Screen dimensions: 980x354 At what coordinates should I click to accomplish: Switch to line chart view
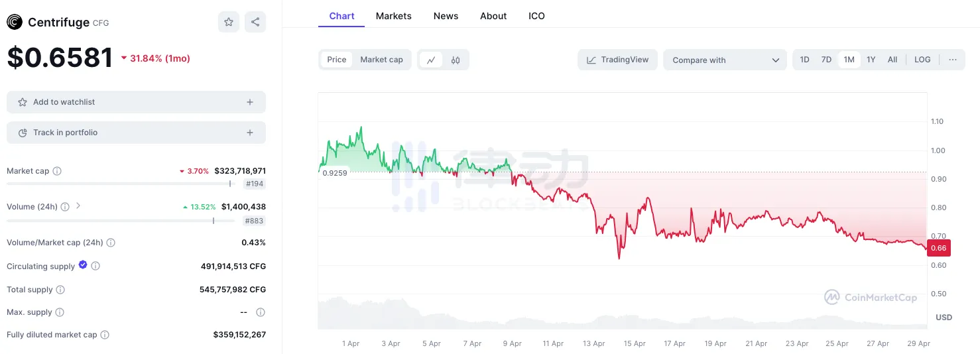click(431, 60)
